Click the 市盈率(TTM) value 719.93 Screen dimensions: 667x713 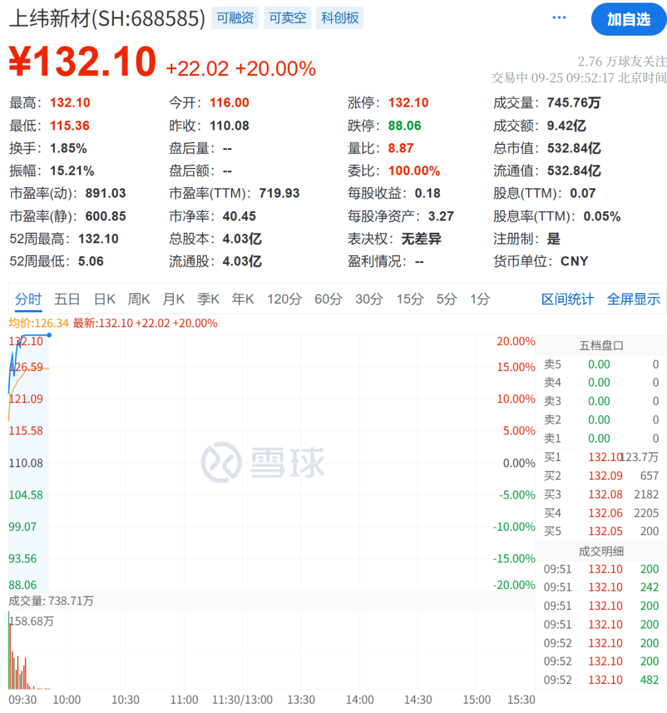tap(279, 193)
